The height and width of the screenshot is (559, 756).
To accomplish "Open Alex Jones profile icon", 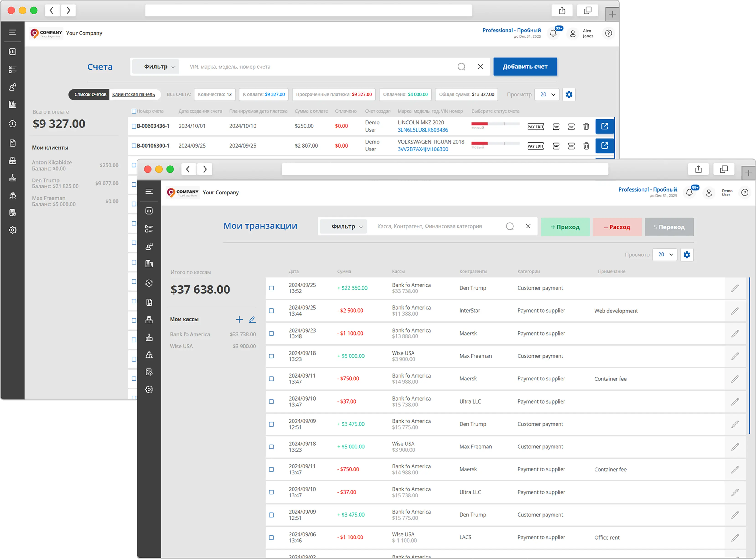I will coord(572,34).
